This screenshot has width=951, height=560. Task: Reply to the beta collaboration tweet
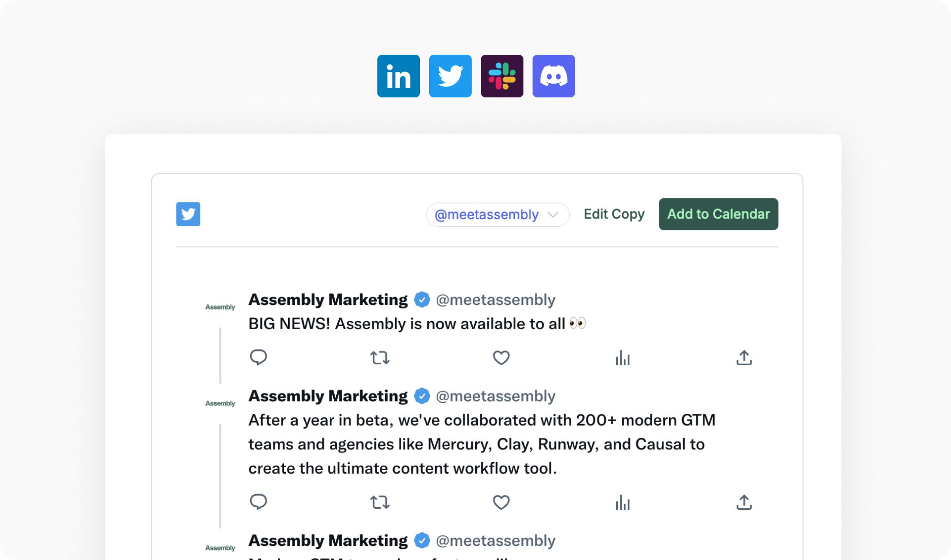click(x=258, y=502)
